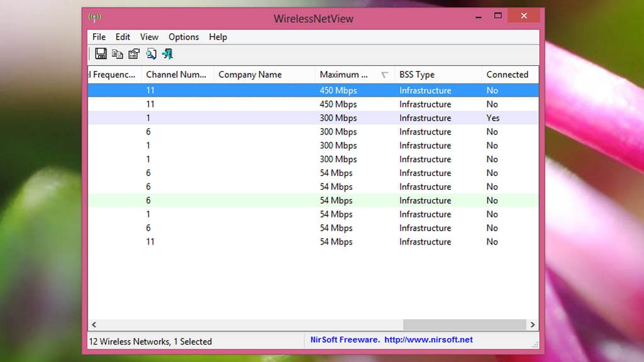Open the Options menu
The height and width of the screenshot is (362, 644).
(x=183, y=37)
